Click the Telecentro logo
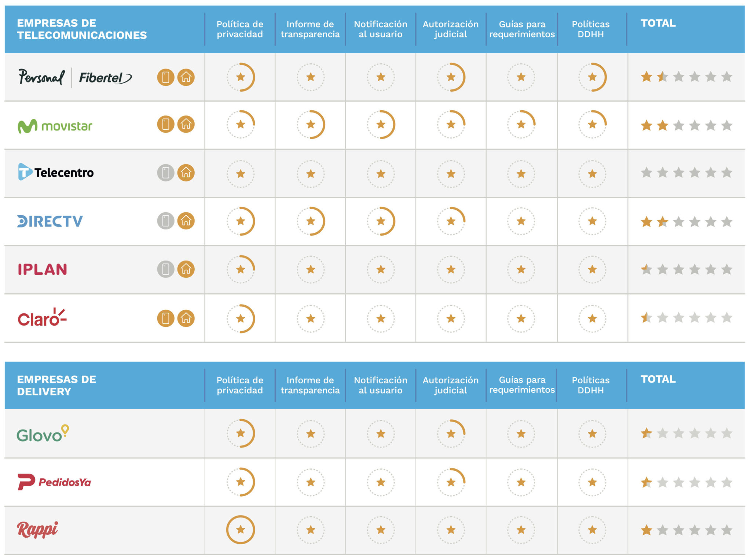This screenshot has width=751, height=560. click(56, 172)
